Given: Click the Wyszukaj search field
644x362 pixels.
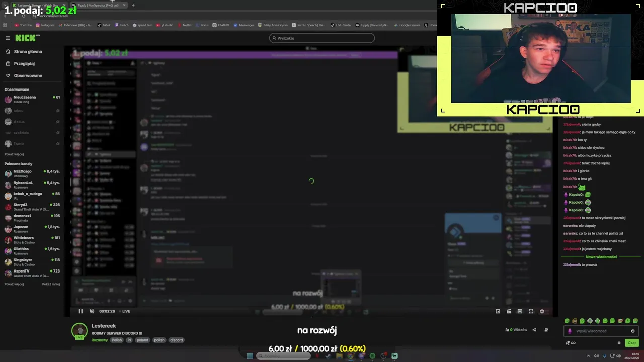Looking at the screenshot, I should pyautogui.click(x=322, y=38).
